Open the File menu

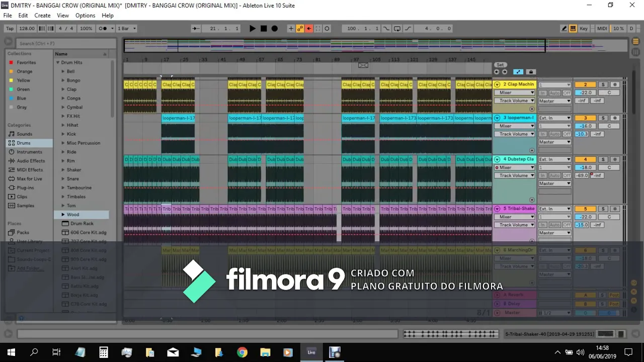click(8, 16)
